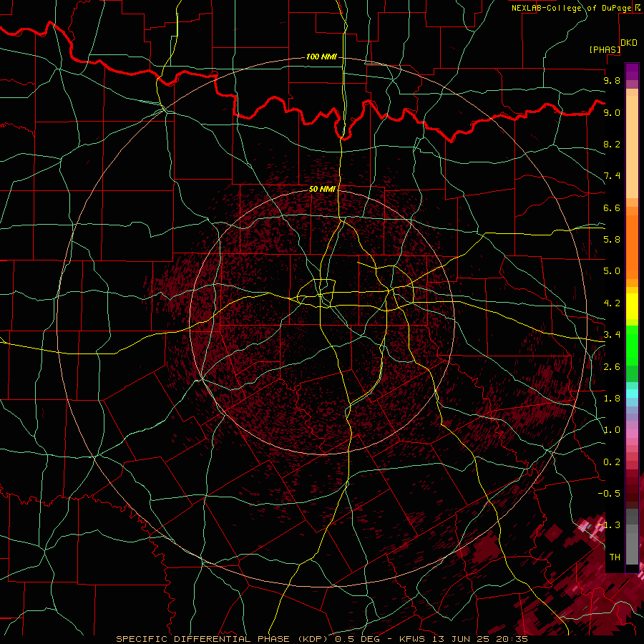644x644 pixels.
Task: Click the -1.3 scale value
Action: coord(609,525)
